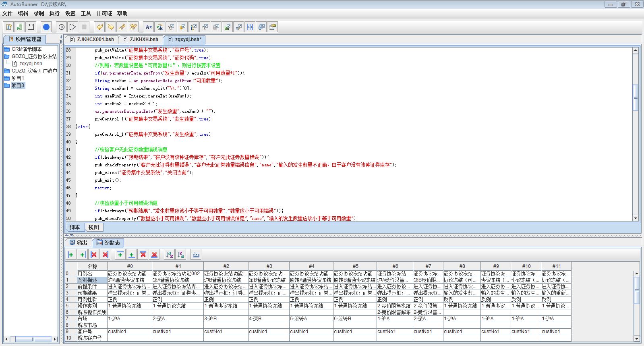Collapse the left panel using splitter arrow
The width and height of the screenshot is (644, 346).
pyautogui.click(x=61, y=37)
